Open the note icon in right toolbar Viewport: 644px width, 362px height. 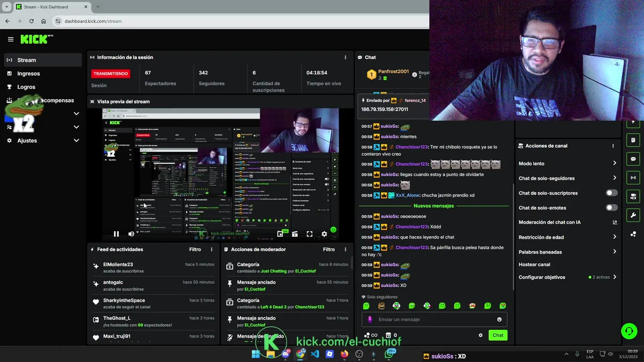pos(633,140)
